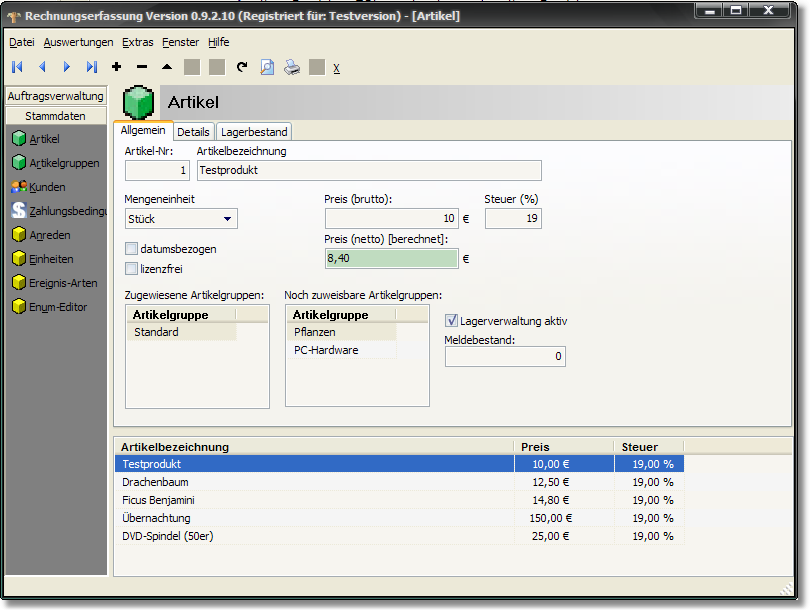Select Drachenbaum row
The height and width of the screenshot is (612, 810).
tap(399, 482)
